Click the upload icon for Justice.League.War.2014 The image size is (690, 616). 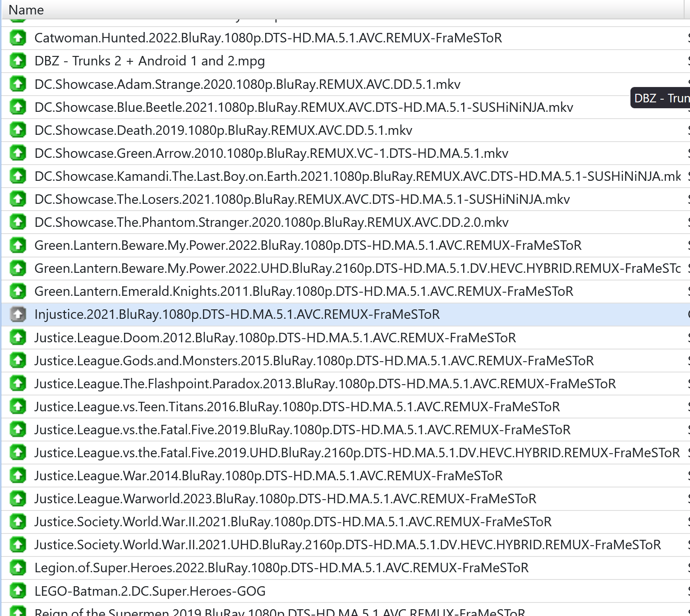point(18,476)
